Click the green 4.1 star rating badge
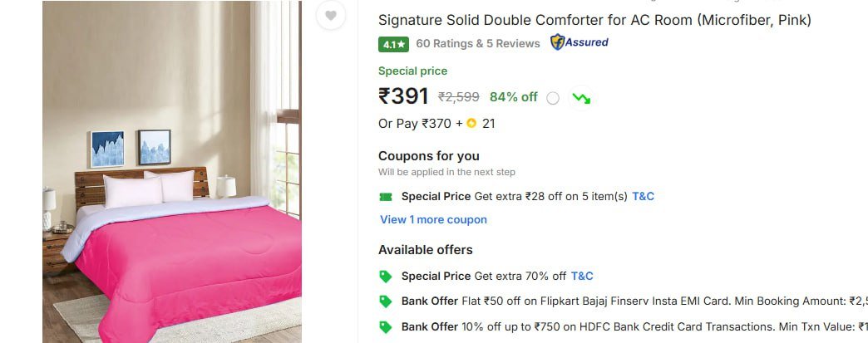Image resolution: width=868 pixels, height=343 pixels. 394,44
